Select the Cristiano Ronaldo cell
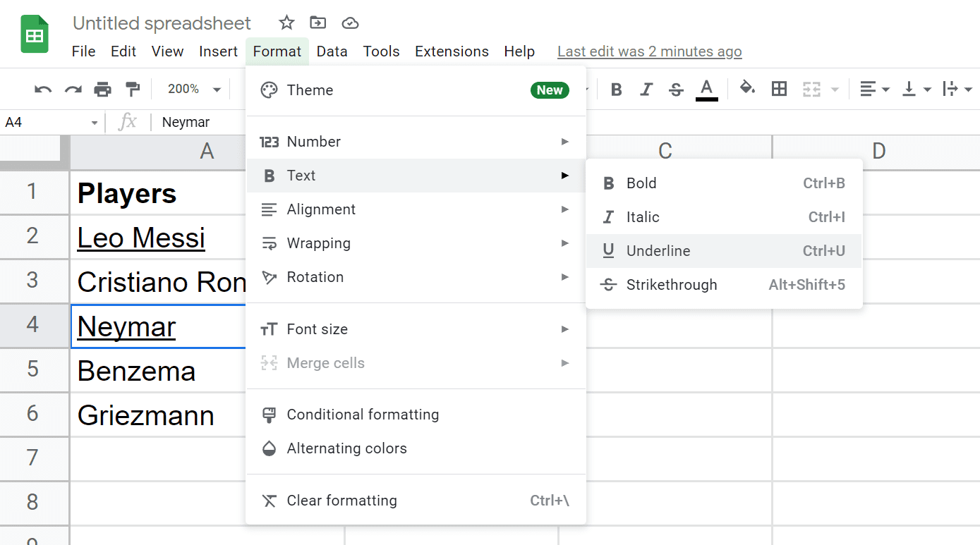Screen dimensions: 980x545 (x=158, y=282)
